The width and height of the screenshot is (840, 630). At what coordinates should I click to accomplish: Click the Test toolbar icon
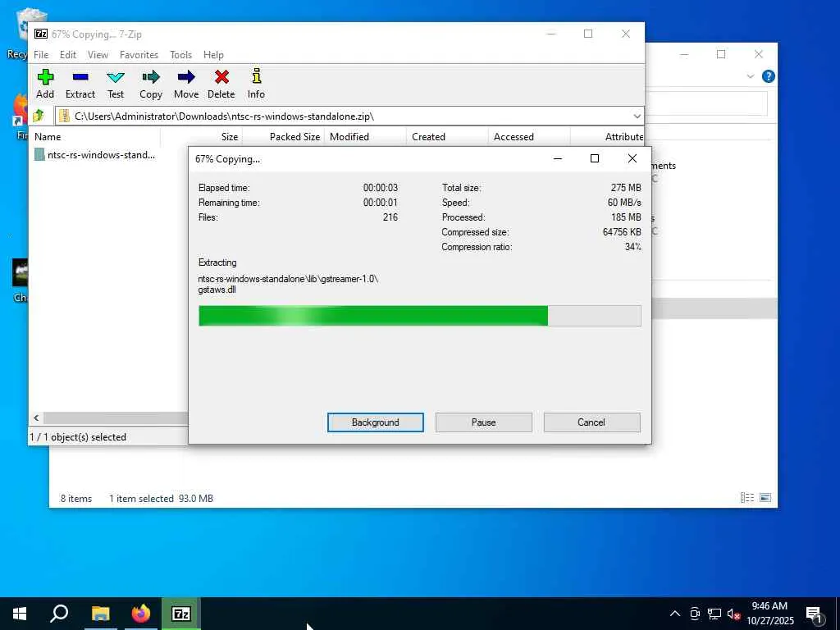point(116,84)
